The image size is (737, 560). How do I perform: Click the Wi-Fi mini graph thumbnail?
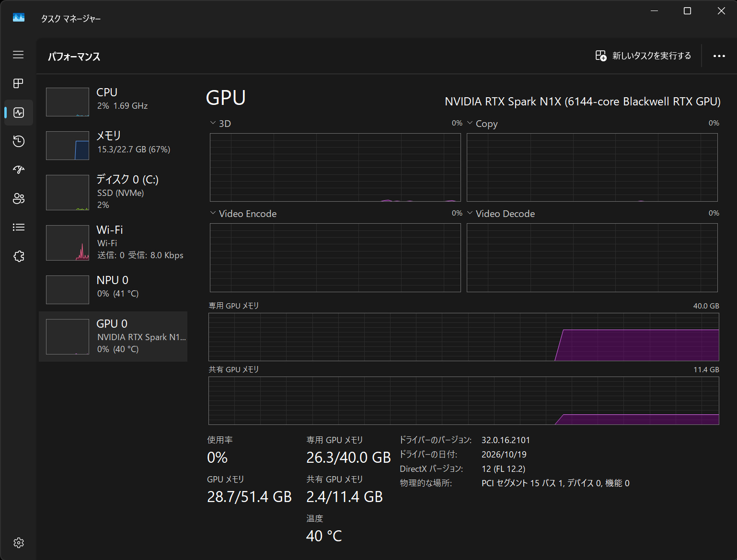click(68, 243)
